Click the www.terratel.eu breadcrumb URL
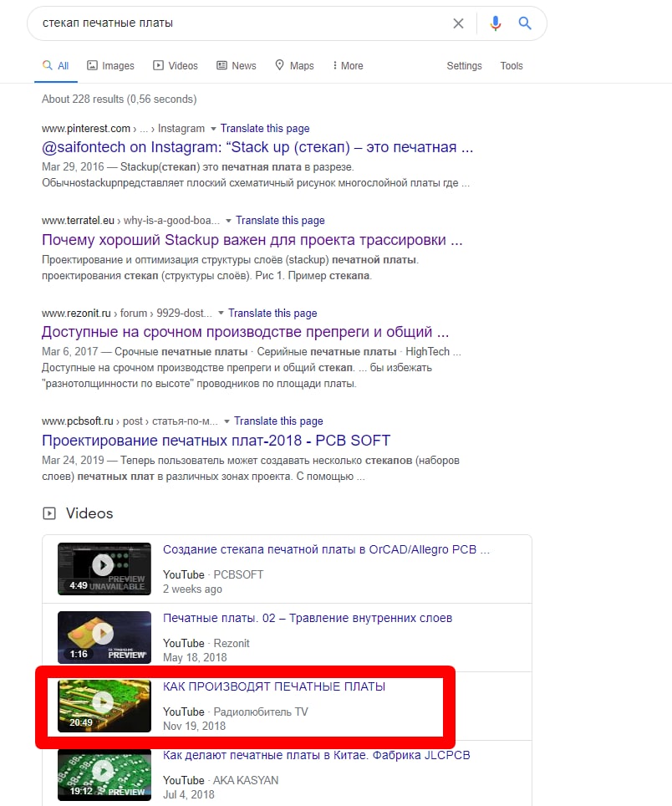 coord(78,221)
